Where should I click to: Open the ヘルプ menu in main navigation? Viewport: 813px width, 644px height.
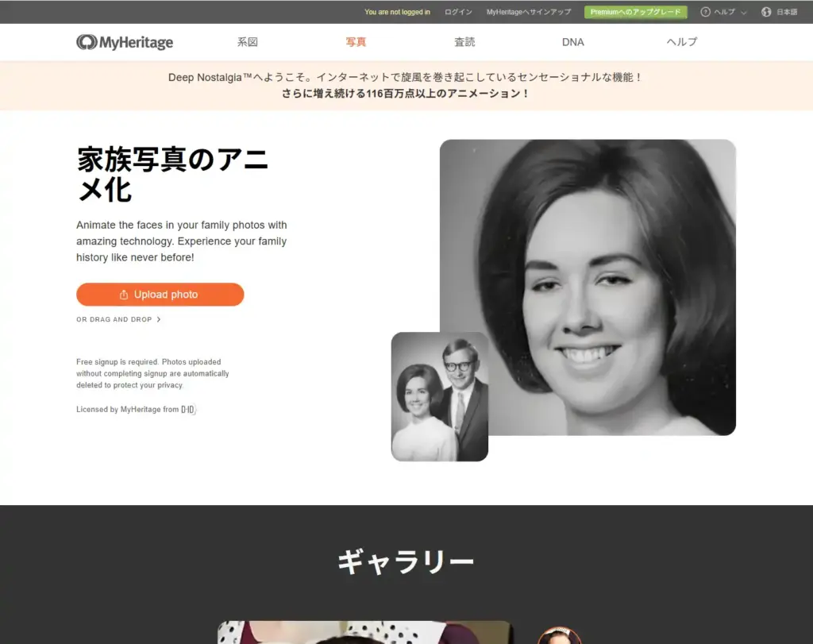point(682,42)
